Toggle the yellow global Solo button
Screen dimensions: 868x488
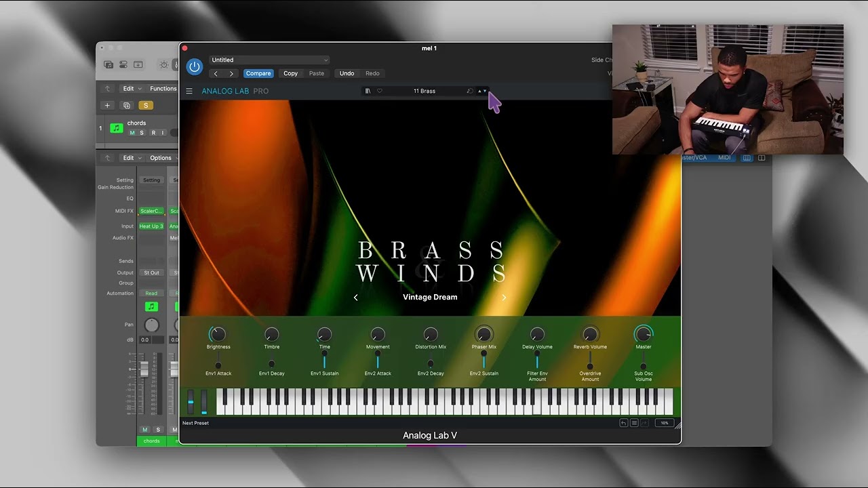145,105
